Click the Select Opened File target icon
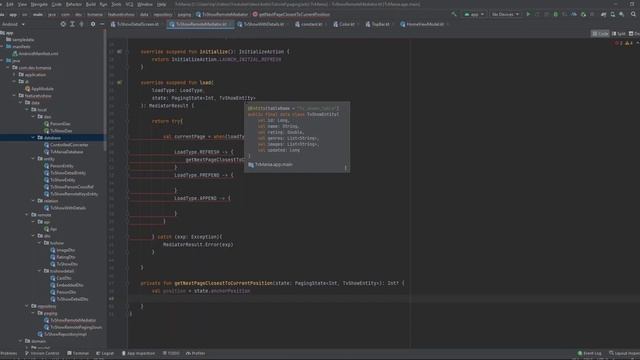The image size is (640, 360). click(x=63, y=24)
